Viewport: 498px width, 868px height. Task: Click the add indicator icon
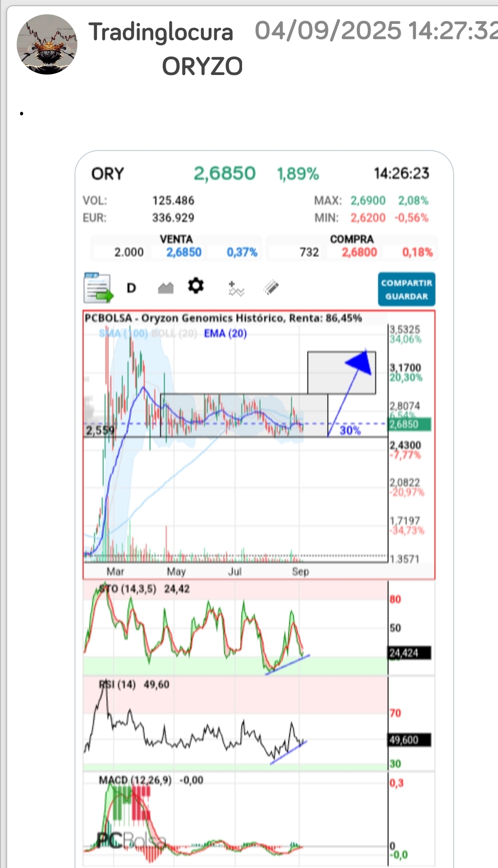click(236, 289)
